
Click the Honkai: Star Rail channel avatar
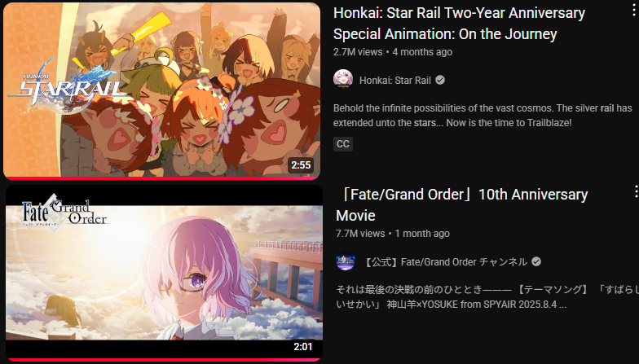(343, 80)
